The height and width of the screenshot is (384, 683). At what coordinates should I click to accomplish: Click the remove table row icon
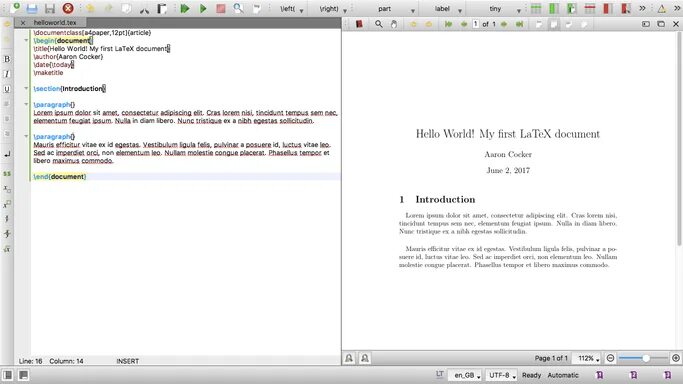click(x=589, y=8)
